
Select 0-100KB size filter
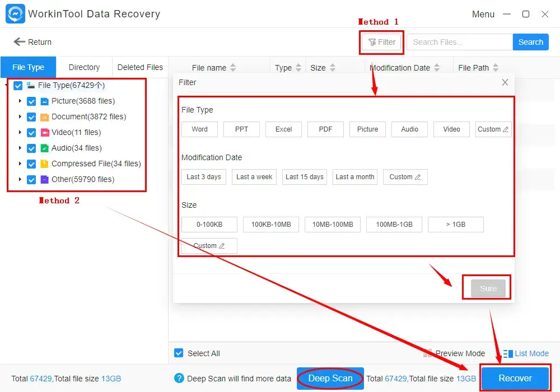(x=209, y=225)
